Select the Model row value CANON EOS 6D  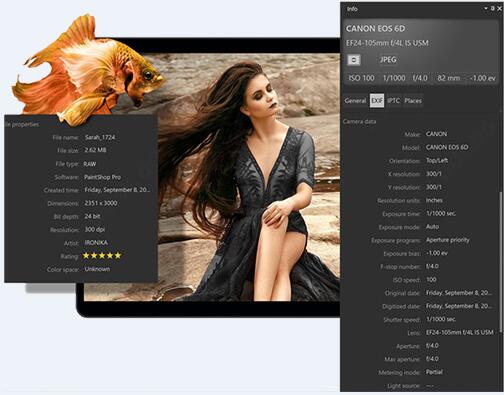(447, 147)
